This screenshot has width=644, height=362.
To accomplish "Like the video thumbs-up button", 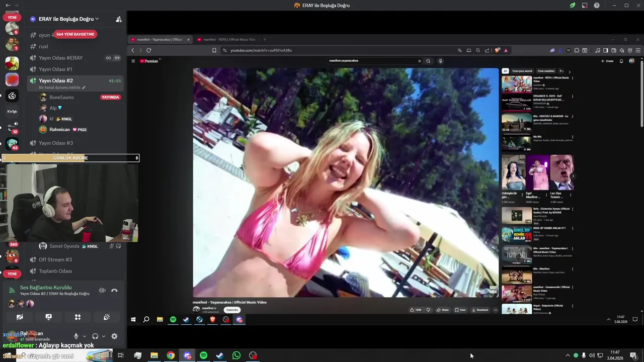I will click(416, 310).
